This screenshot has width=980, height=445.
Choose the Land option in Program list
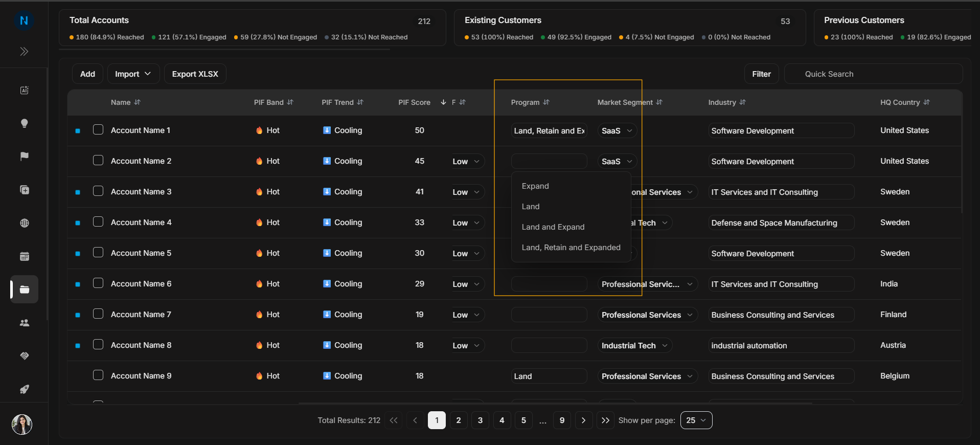(x=531, y=207)
